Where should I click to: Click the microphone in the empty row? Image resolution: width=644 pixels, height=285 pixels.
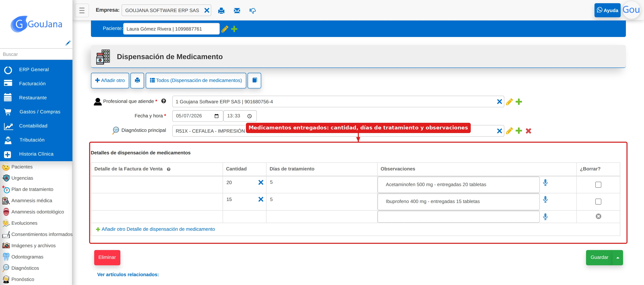click(545, 216)
